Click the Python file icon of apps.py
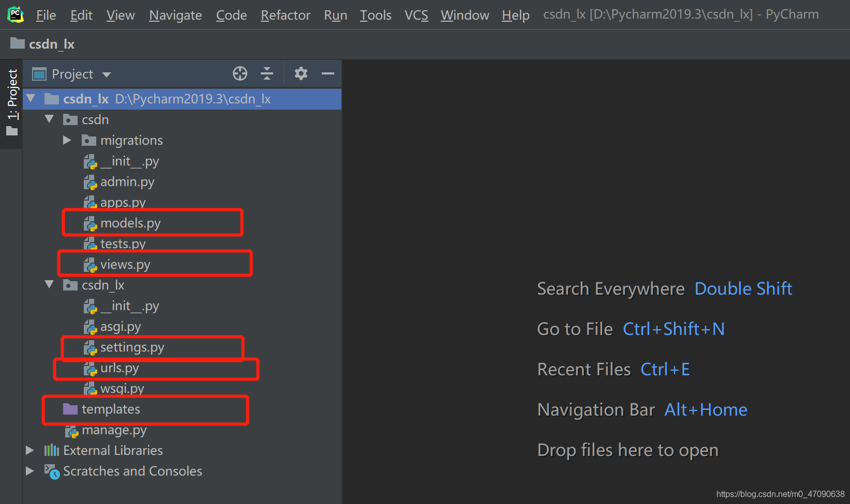This screenshot has height=504, width=850. click(x=91, y=203)
